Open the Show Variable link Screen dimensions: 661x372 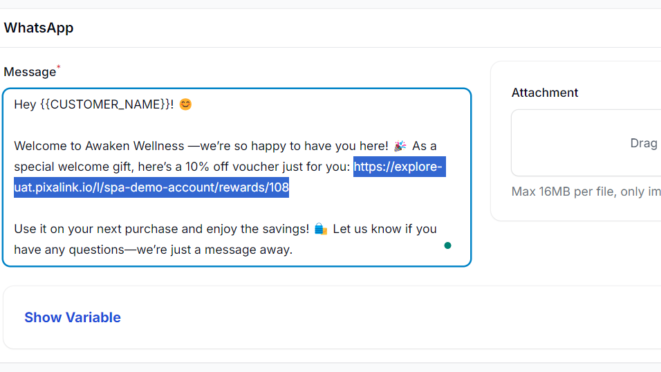[x=73, y=317]
